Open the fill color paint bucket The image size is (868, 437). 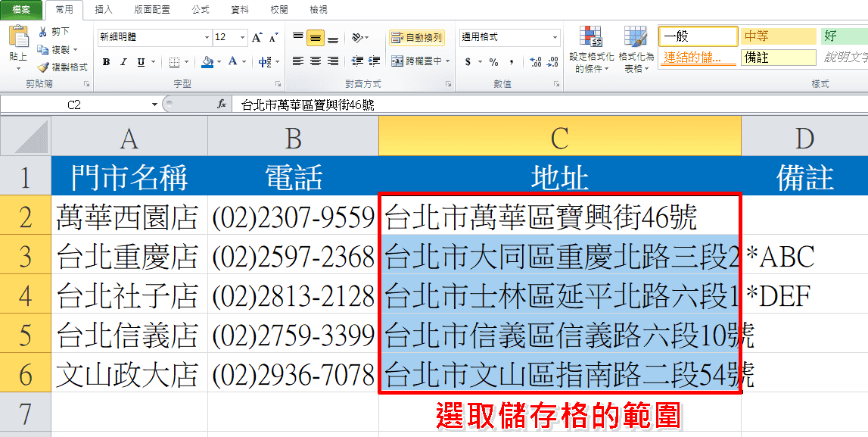pos(207,61)
